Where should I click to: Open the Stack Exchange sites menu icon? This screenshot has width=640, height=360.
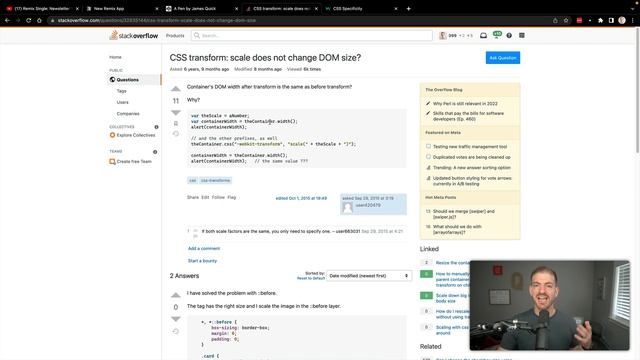click(522, 36)
